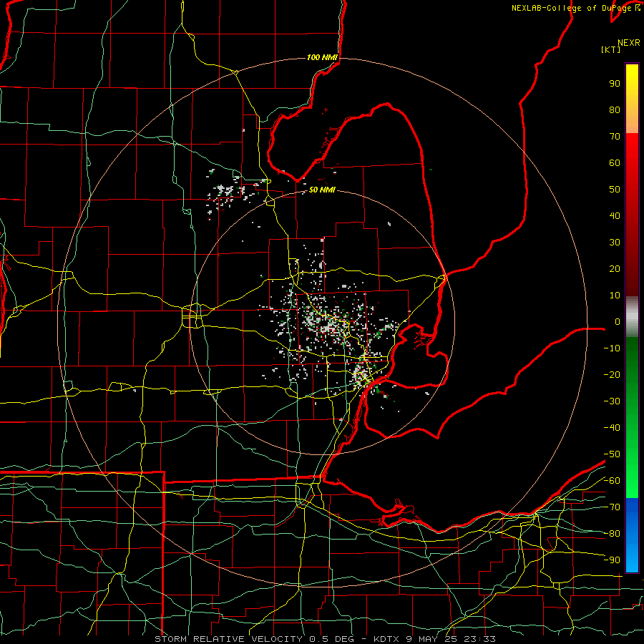Click the 80 knot scale label
Image resolution: width=644 pixels, height=644 pixels.
615,109
